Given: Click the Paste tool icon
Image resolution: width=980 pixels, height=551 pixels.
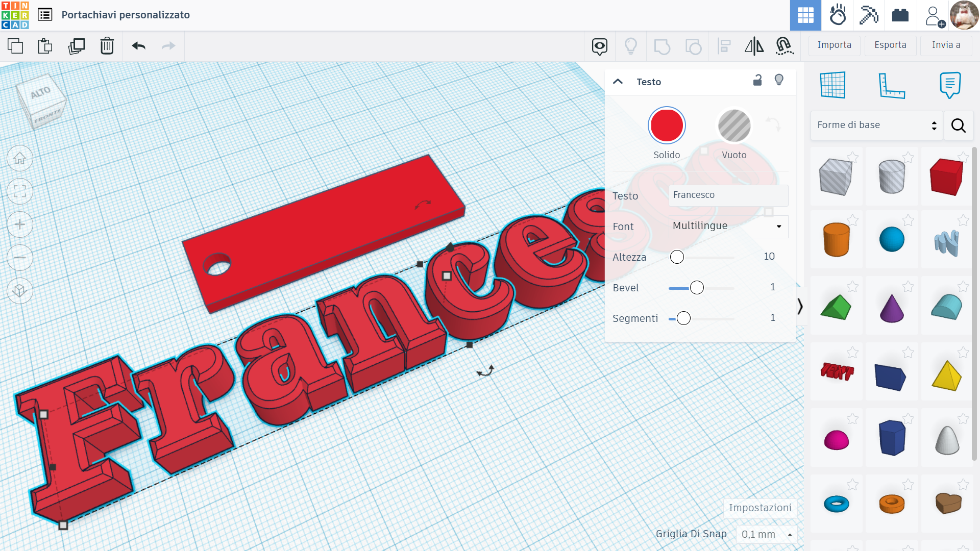Looking at the screenshot, I should click(45, 46).
